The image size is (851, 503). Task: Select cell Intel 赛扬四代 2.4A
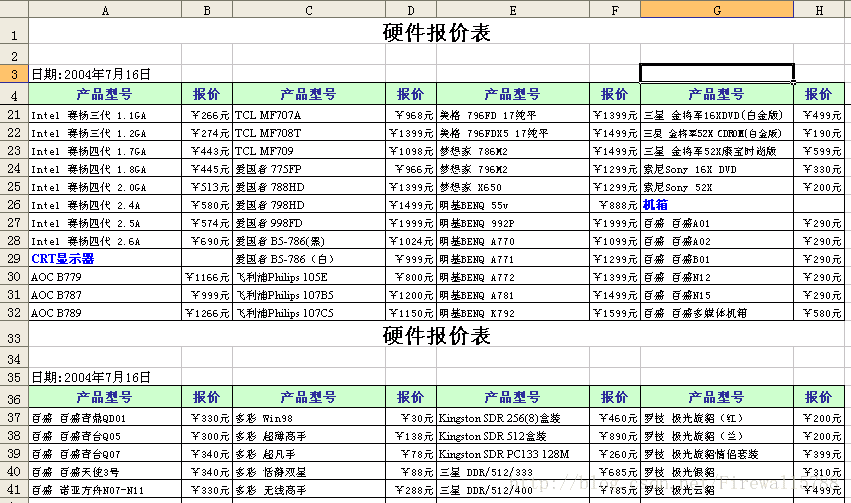click(x=105, y=205)
